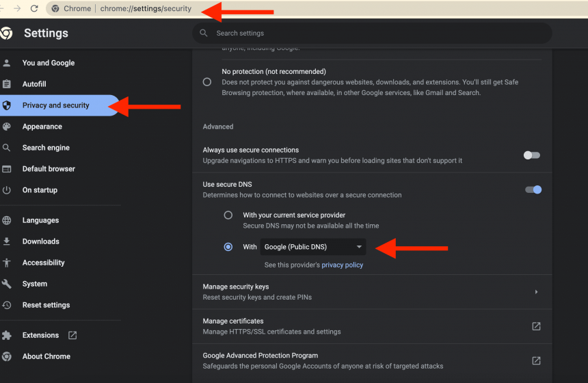Viewport: 588px width, 383px height.
Task: Click the wrench icon beside System
Action: pyautogui.click(x=6, y=284)
